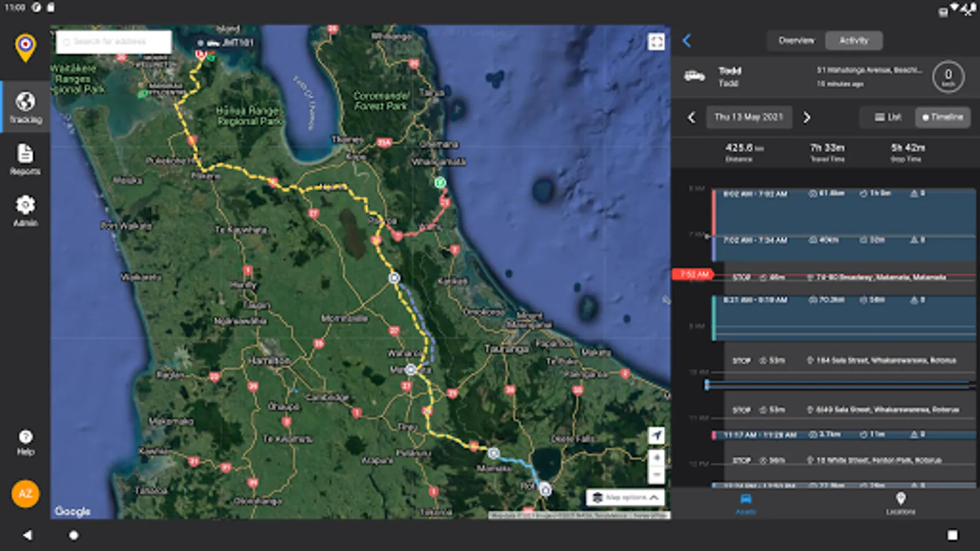The width and height of the screenshot is (980, 551).
Task: Click the blue timeline slider handle
Action: coord(707,384)
